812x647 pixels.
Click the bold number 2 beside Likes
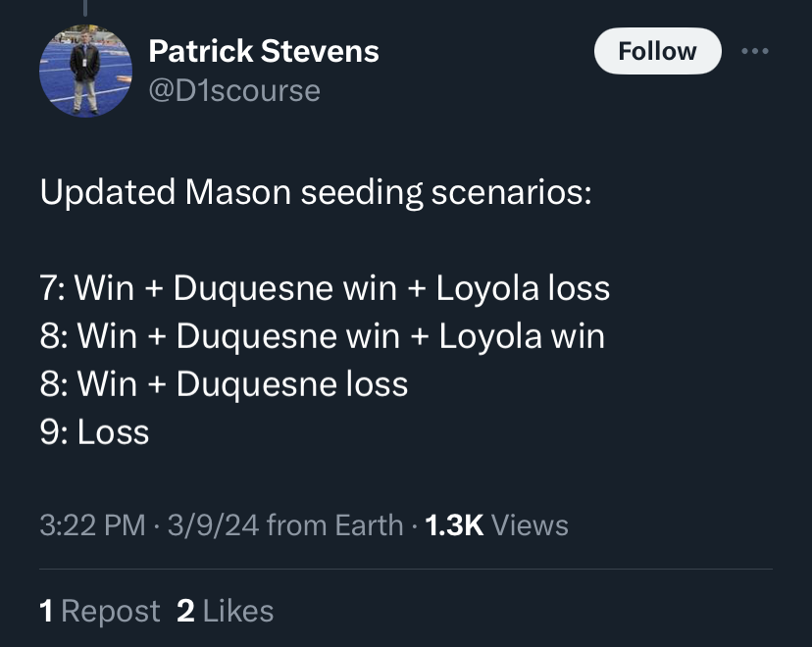coord(185,612)
